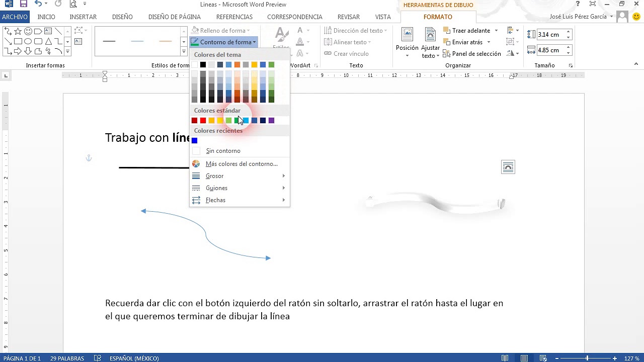The width and height of the screenshot is (644, 362).
Task: Expand the shapes gallery More arrow
Action: tap(67, 51)
